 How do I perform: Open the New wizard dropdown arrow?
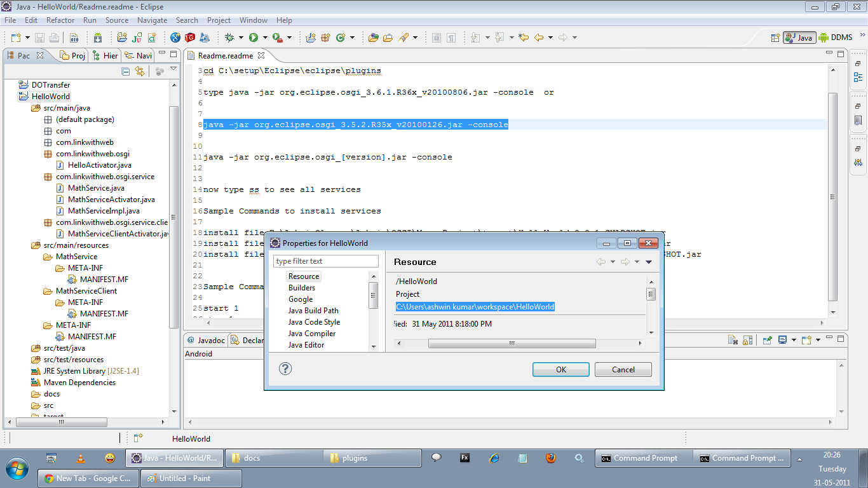click(x=27, y=37)
